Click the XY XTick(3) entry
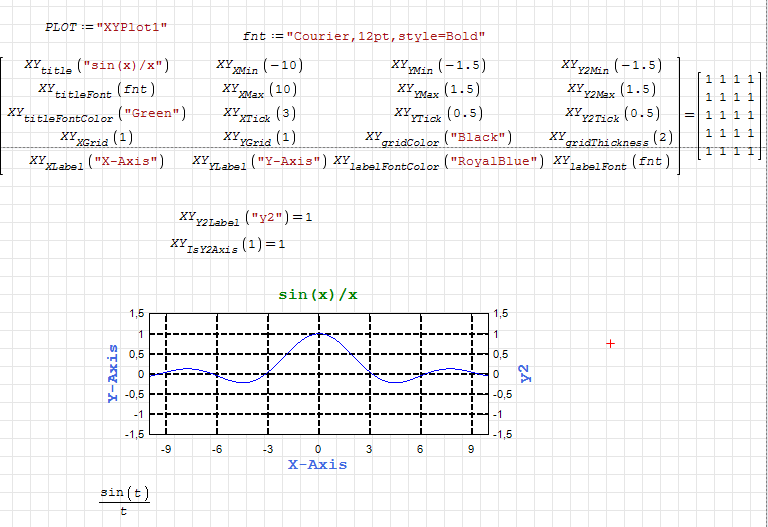This screenshot has height=527, width=768. (259, 114)
